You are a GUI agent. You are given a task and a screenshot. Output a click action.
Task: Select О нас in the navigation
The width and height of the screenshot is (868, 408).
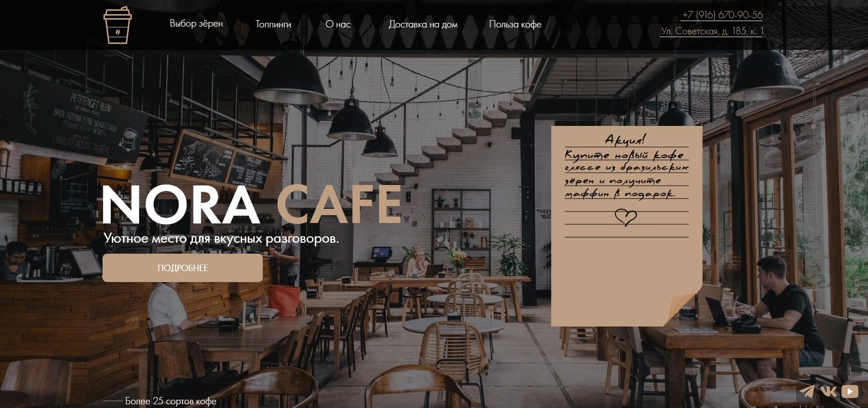pos(338,24)
